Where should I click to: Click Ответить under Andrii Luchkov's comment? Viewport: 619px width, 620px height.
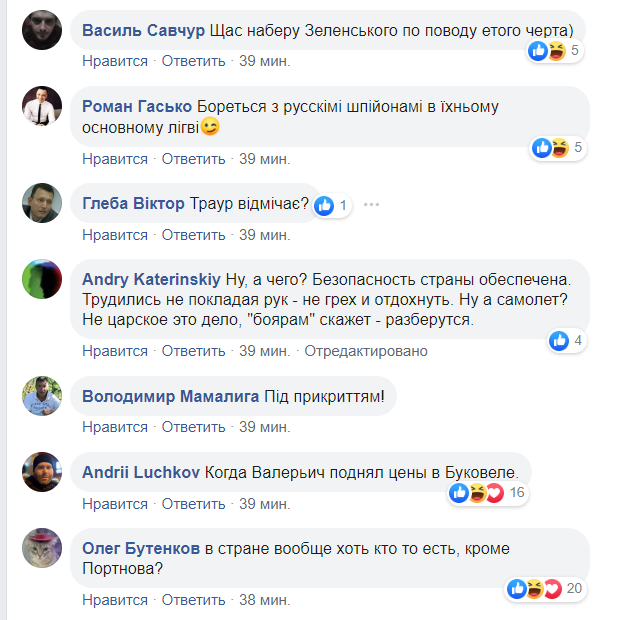[194, 503]
